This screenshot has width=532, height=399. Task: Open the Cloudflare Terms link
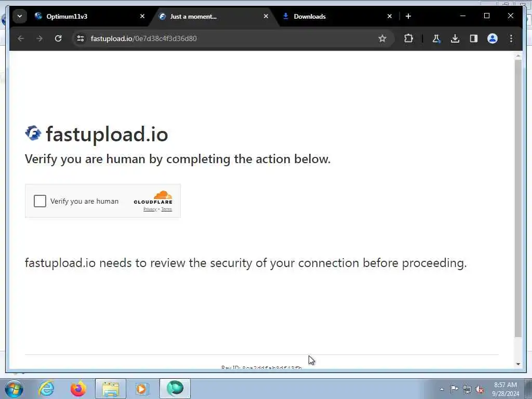click(166, 209)
